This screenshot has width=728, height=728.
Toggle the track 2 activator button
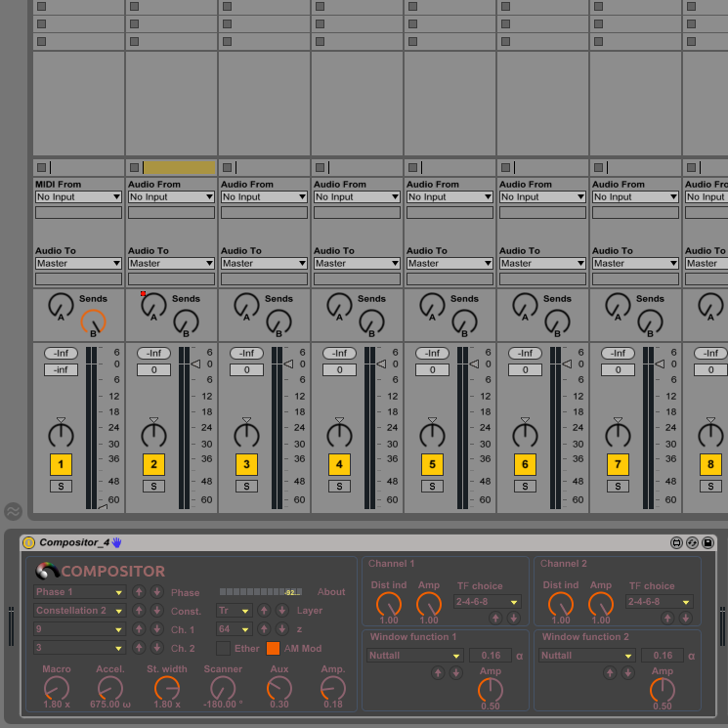click(153, 464)
